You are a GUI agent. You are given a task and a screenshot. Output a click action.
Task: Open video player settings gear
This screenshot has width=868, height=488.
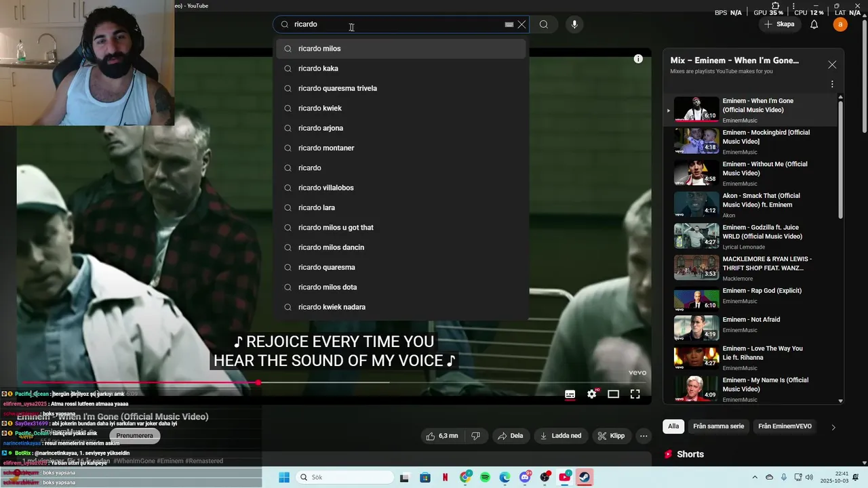click(x=592, y=394)
